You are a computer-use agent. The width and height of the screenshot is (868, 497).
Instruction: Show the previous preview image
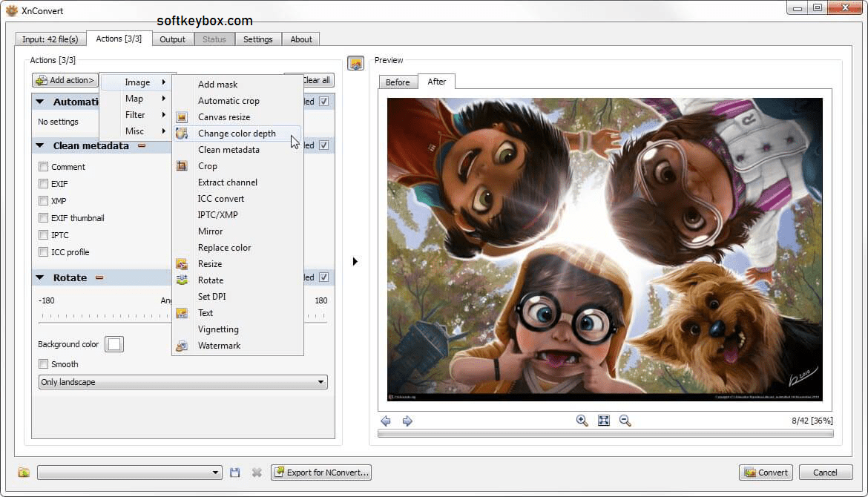point(386,421)
